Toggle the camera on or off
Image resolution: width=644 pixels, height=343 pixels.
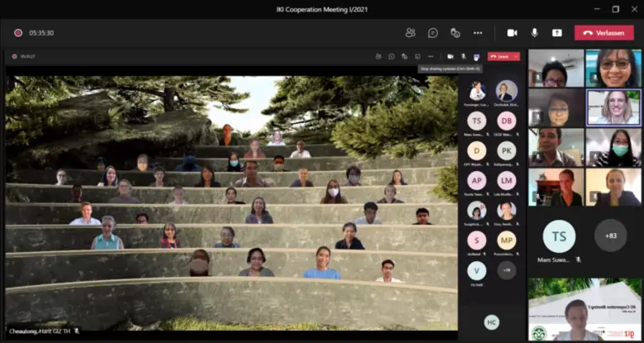(x=512, y=32)
